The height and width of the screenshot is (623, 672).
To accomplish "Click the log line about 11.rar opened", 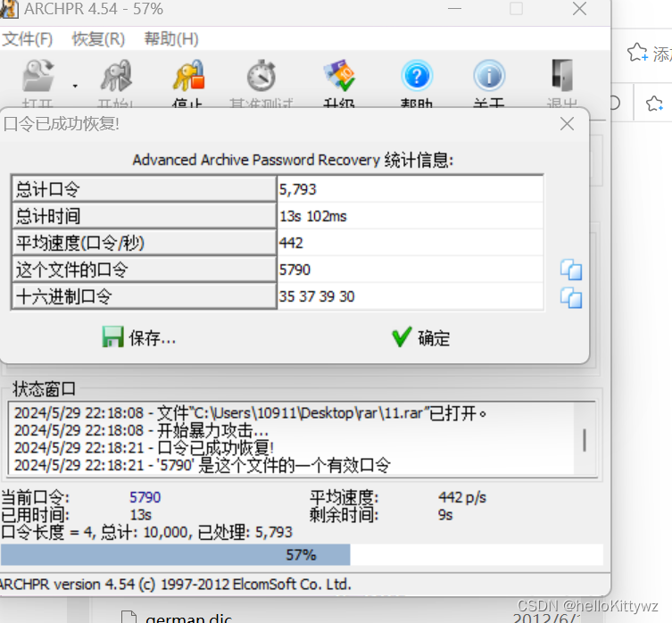I will coord(250,413).
